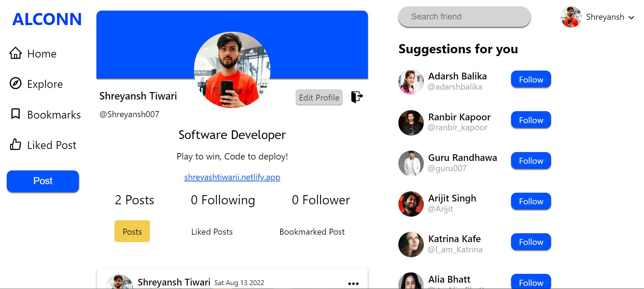Screen dimensions: 644x289
Task: Click the Bookmarks icon in sidebar
Action: pos(15,114)
